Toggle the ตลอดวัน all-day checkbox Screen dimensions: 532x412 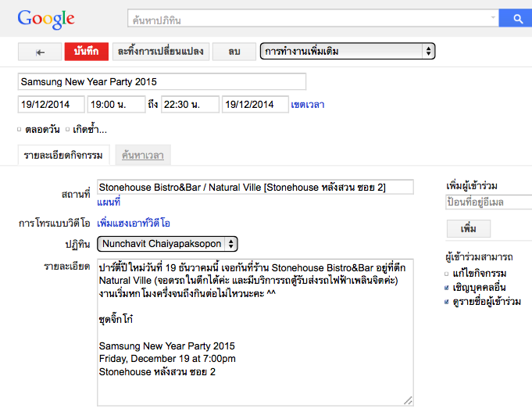(x=20, y=130)
